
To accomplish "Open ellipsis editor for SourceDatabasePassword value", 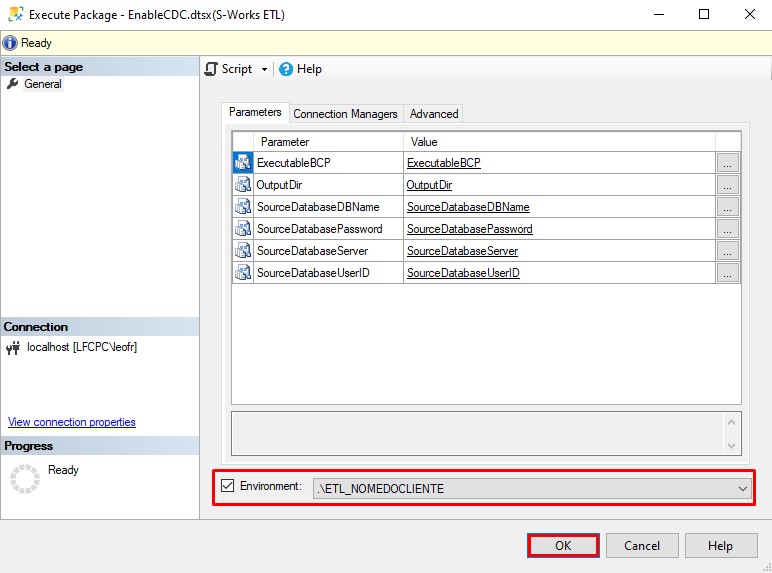I will (x=728, y=228).
